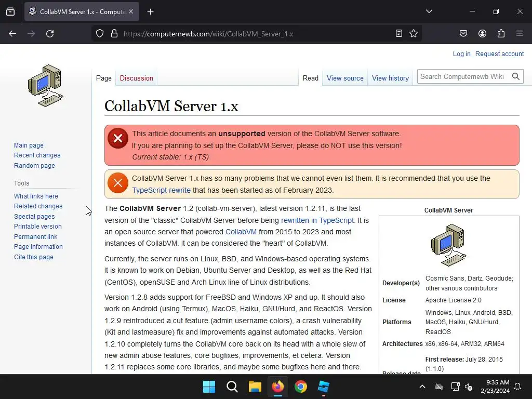Screen dimensions: 532x399
Task: Click the site security padlock icon
Action: tap(114, 34)
